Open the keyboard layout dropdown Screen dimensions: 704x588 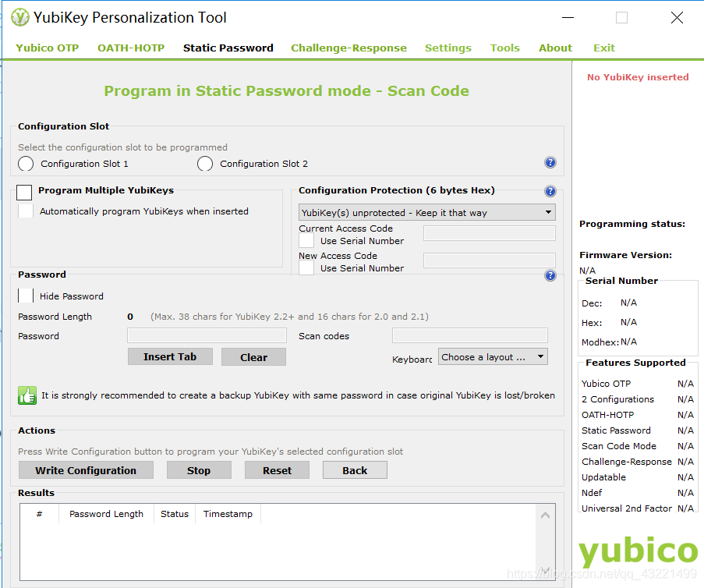493,357
